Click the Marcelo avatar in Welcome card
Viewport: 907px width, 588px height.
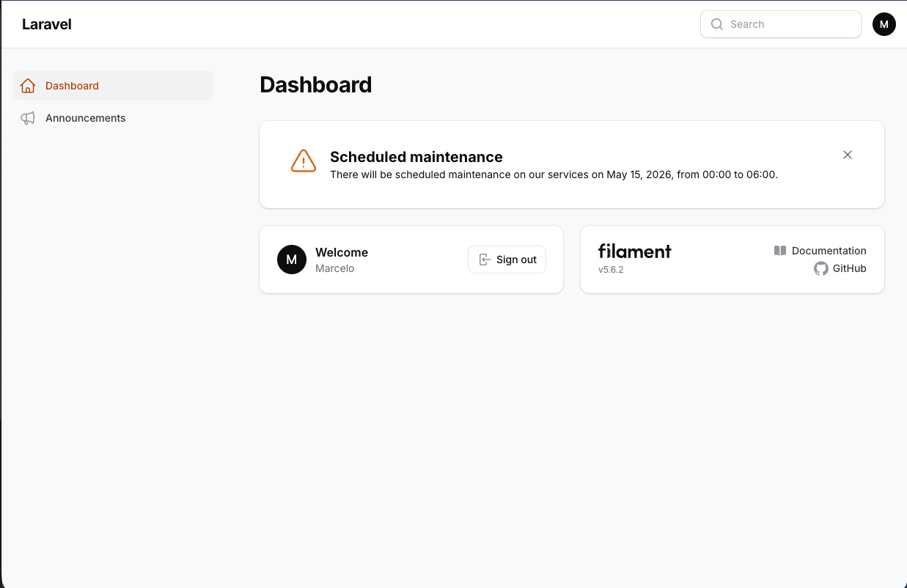pyautogui.click(x=292, y=260)
